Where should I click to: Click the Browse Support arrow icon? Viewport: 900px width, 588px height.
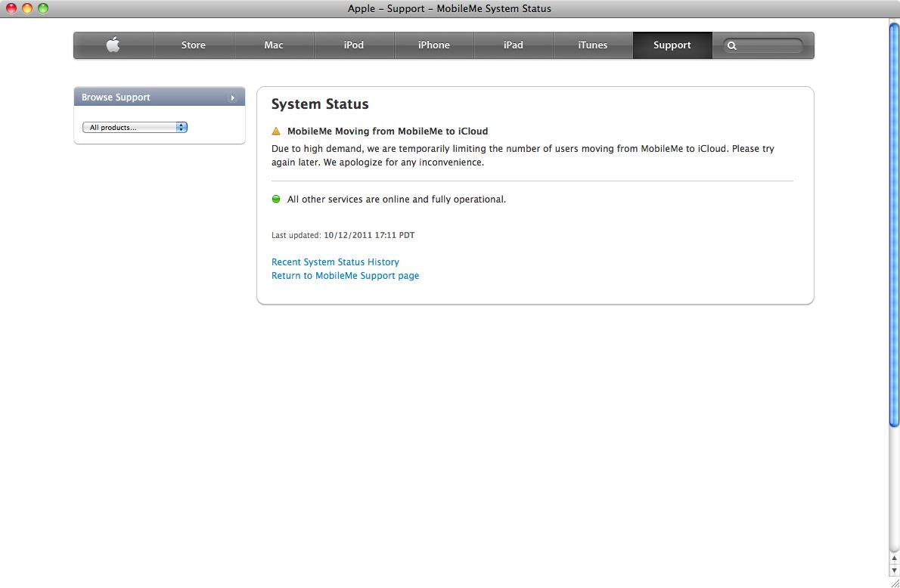pos(232,98)
